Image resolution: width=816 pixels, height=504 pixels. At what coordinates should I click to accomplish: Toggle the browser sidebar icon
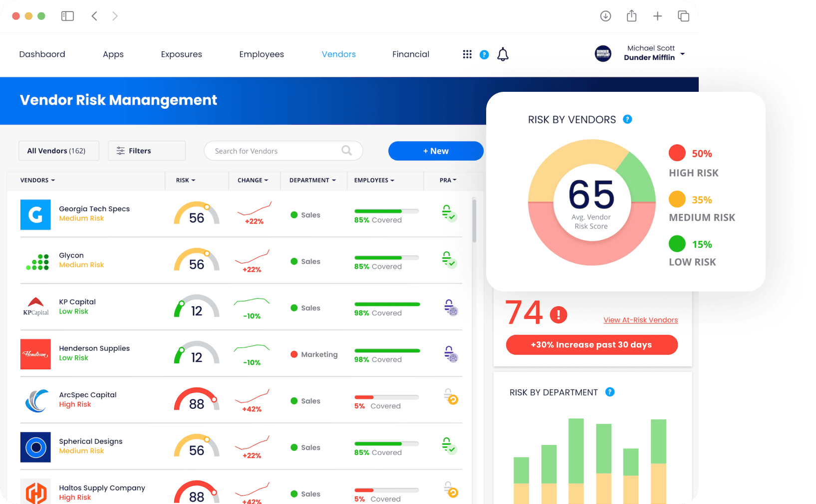pyautogui.click(x=67, y=16)
